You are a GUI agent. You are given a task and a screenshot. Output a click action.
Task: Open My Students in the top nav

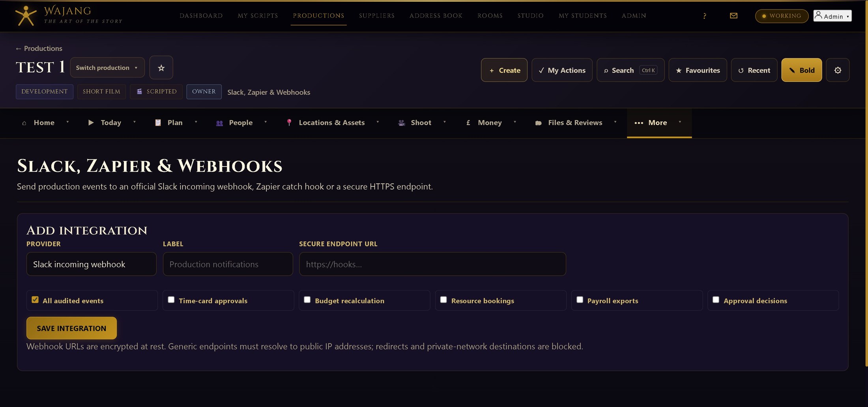click(583, 16)
